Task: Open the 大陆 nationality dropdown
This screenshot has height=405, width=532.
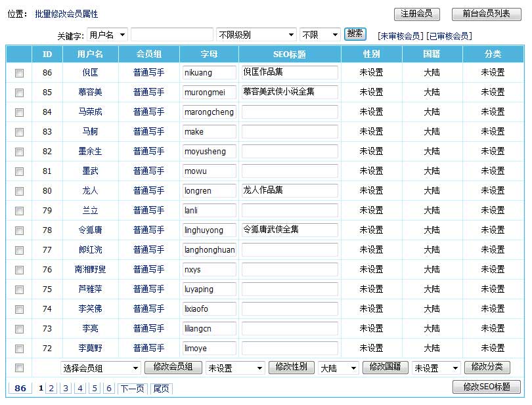Action: (x=338, y=368)
